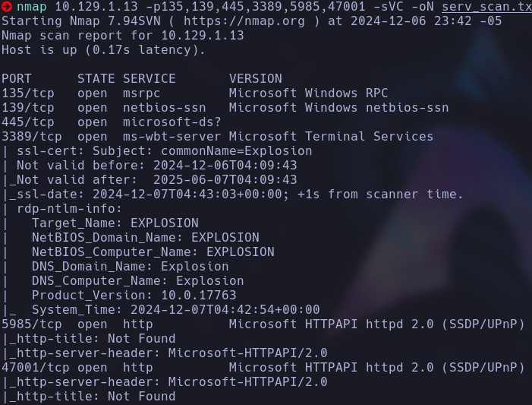Click the SERVICE column header
The height and width of the screenshot is (405, 532).
[x=149, y=79]
